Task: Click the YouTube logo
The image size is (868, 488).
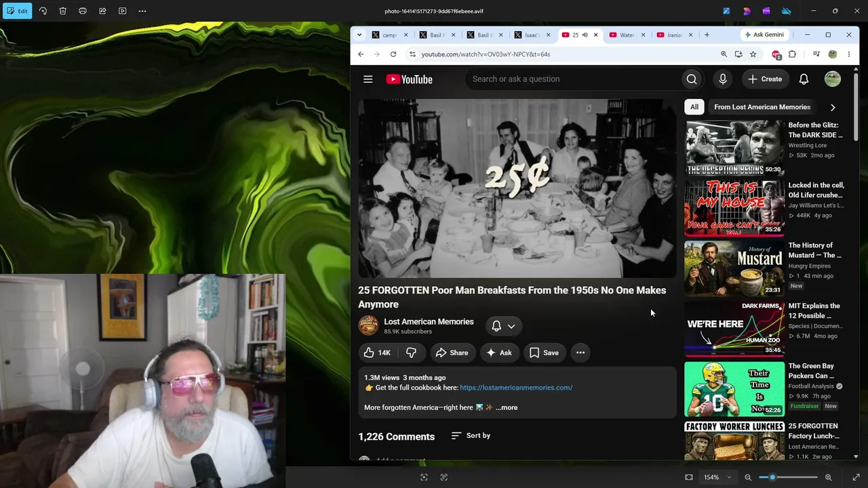Action: [x=409, y=79]
